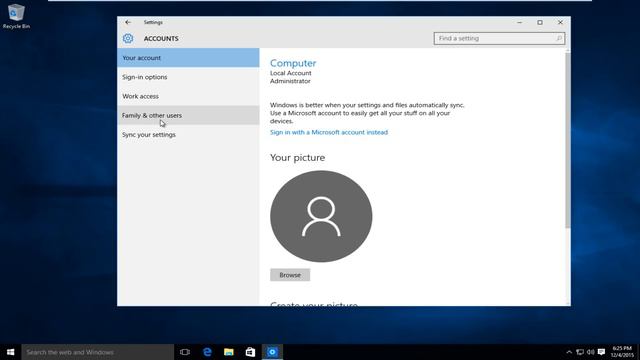Open Sign-in options
Screen dimensions: 640x360
click(188, 77)
